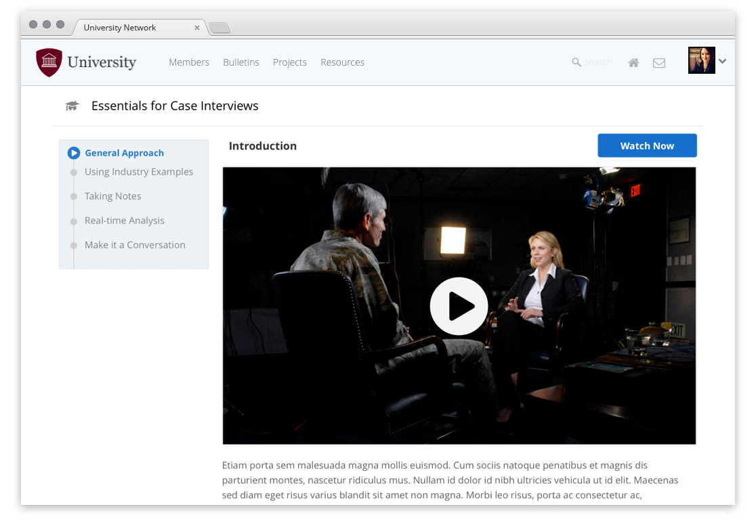Click the bullet beside Using Industry Examples
This screenshot has height=532, width=756.
click(x=74, y=173)
